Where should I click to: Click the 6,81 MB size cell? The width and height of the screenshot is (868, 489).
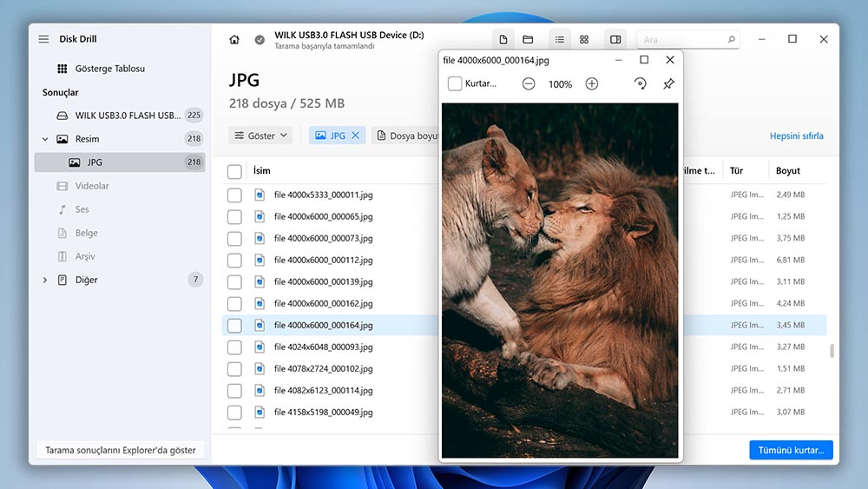tap(790, 260)
